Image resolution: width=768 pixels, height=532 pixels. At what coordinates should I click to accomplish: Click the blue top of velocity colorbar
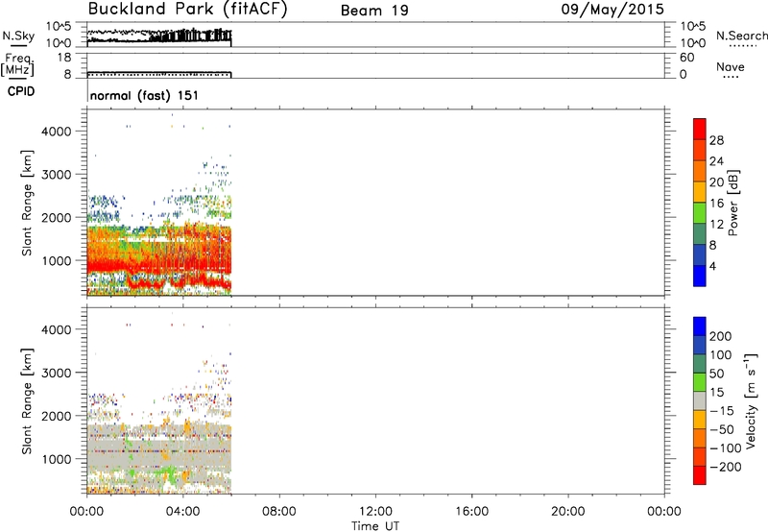pos(700,326)
